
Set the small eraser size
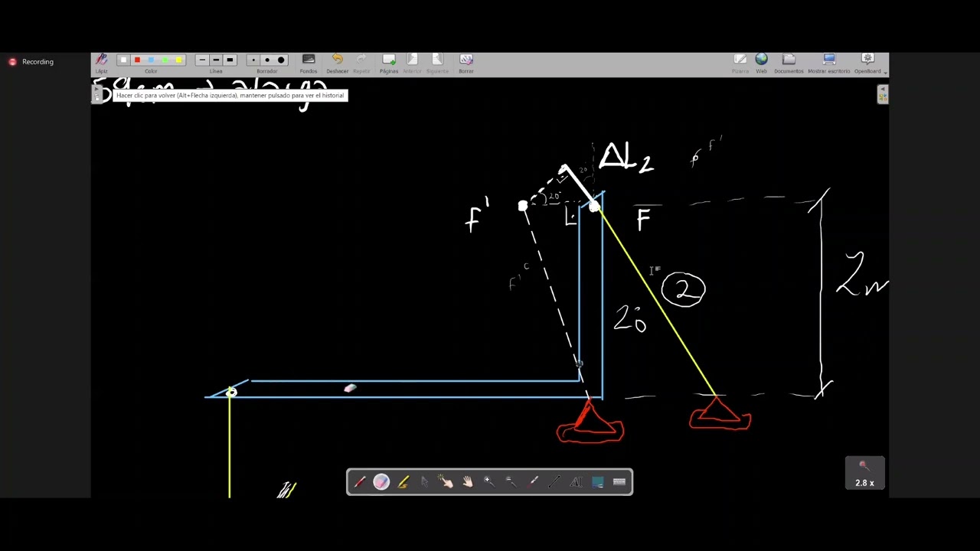click(x=253, y=60)
